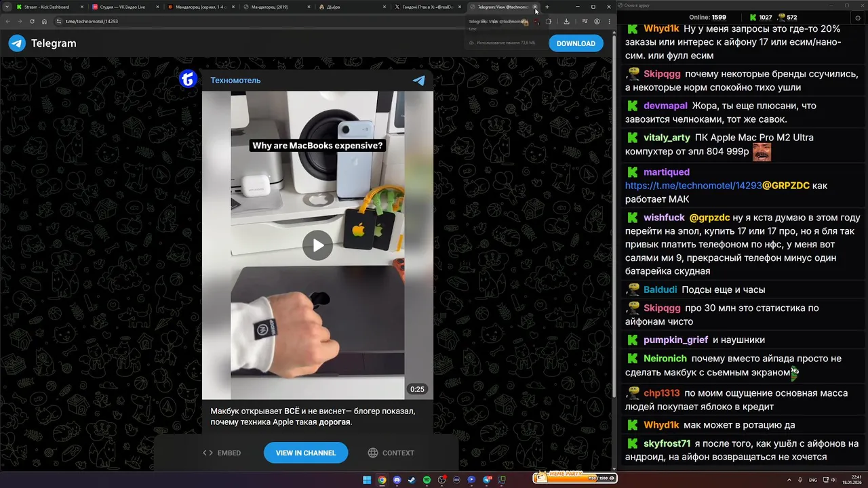Go forward in browser history
This screenshot has height=488, width=868.
pyautogui.click(x=20, y=21)
